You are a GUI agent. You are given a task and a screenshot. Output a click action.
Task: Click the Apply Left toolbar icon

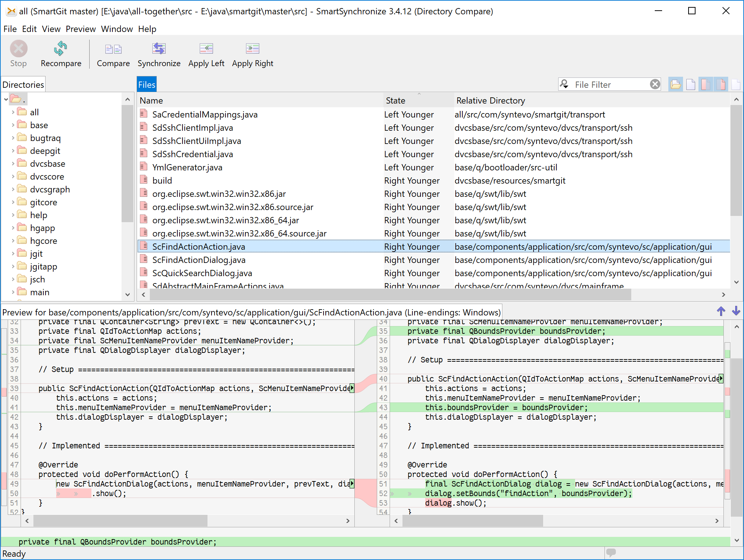(x=205, y=53)
